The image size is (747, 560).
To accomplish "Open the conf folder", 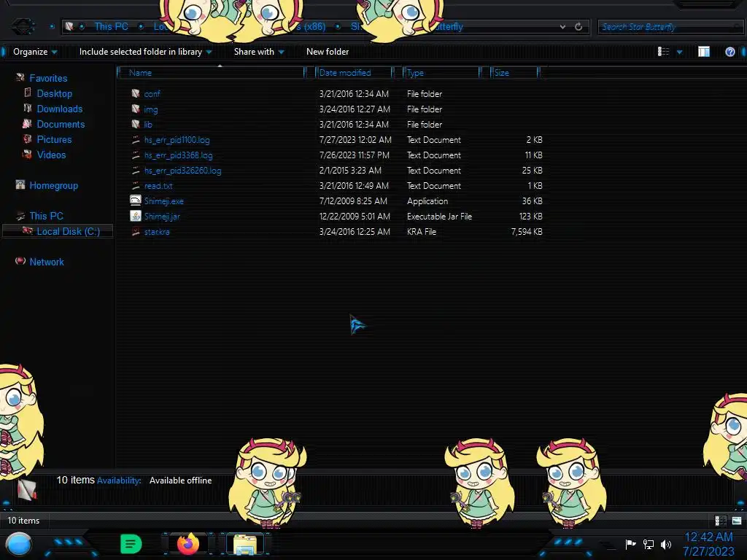I will tap(152, 94).
